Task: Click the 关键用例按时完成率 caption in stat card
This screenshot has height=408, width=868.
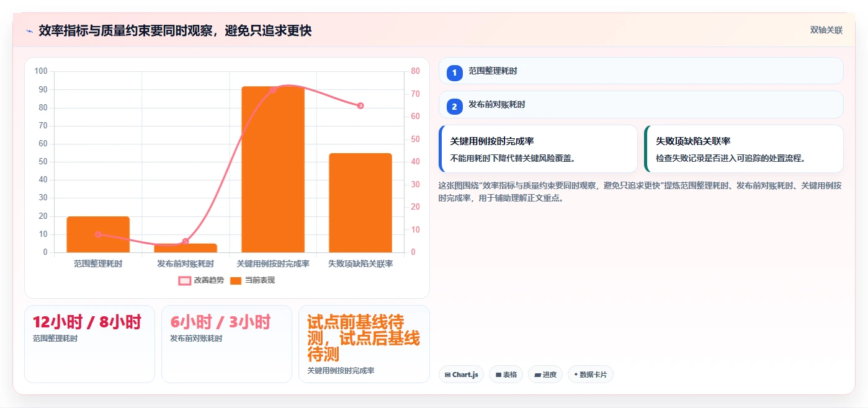Action: point(341,371)
